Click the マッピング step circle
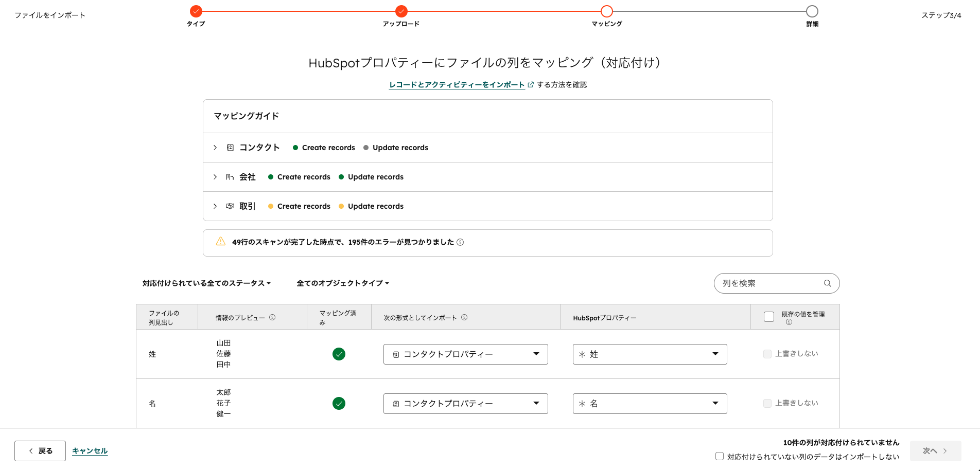 [x=607, y=11]
